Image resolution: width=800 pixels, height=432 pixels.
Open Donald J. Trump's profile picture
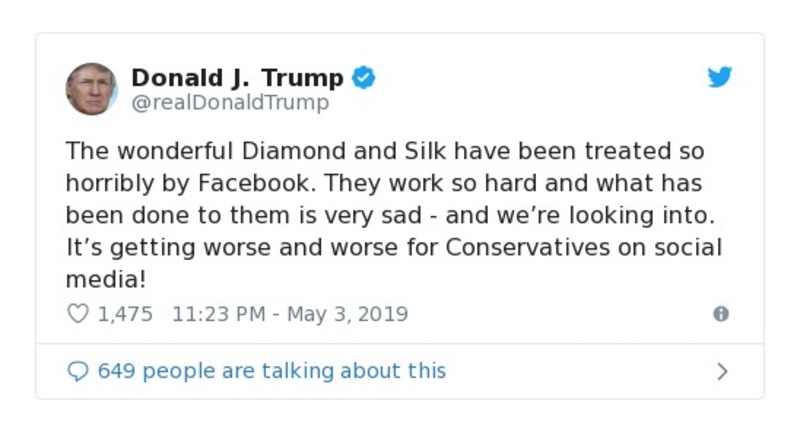coord(92,89)
